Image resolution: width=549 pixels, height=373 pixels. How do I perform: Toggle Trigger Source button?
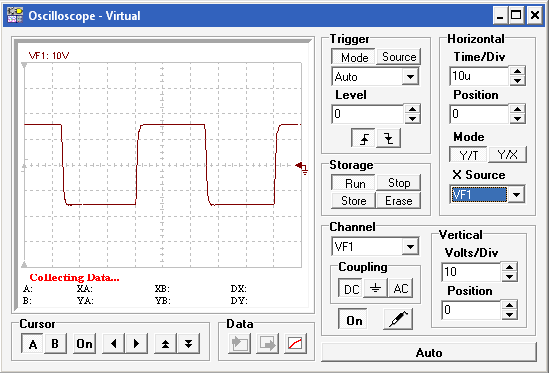point(398,57)
